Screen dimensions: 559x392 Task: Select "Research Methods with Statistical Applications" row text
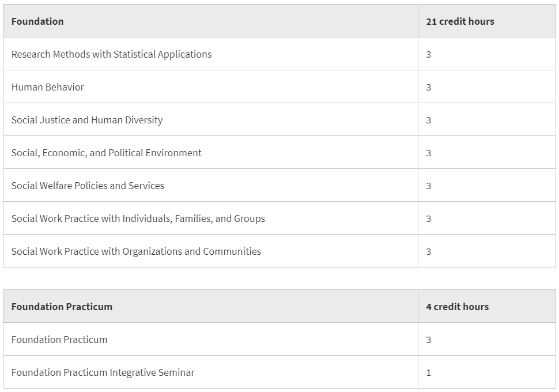click(x=111, y=54)
